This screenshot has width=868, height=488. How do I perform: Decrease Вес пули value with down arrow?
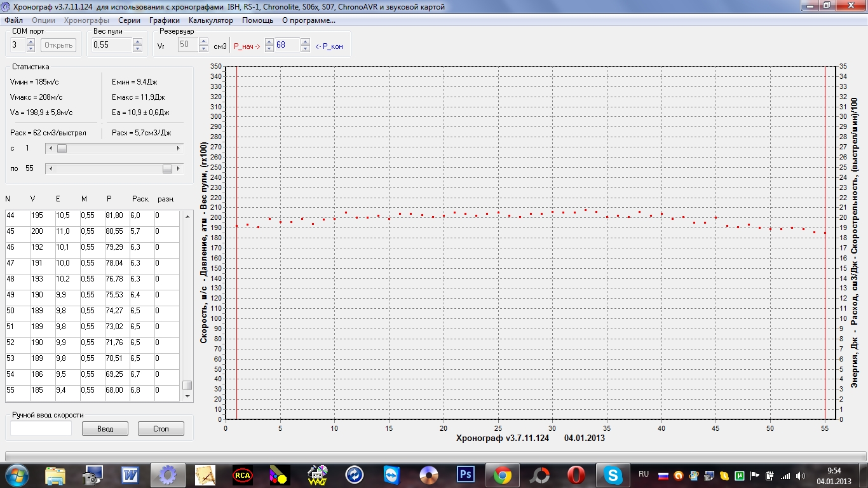(137, 48)
